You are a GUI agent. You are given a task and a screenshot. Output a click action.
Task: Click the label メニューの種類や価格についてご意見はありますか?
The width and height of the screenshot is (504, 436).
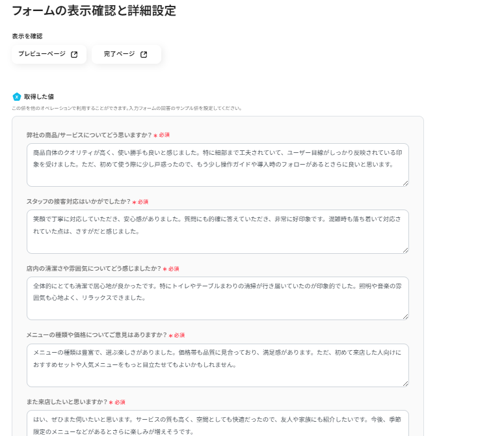click(x=96, y=335)
